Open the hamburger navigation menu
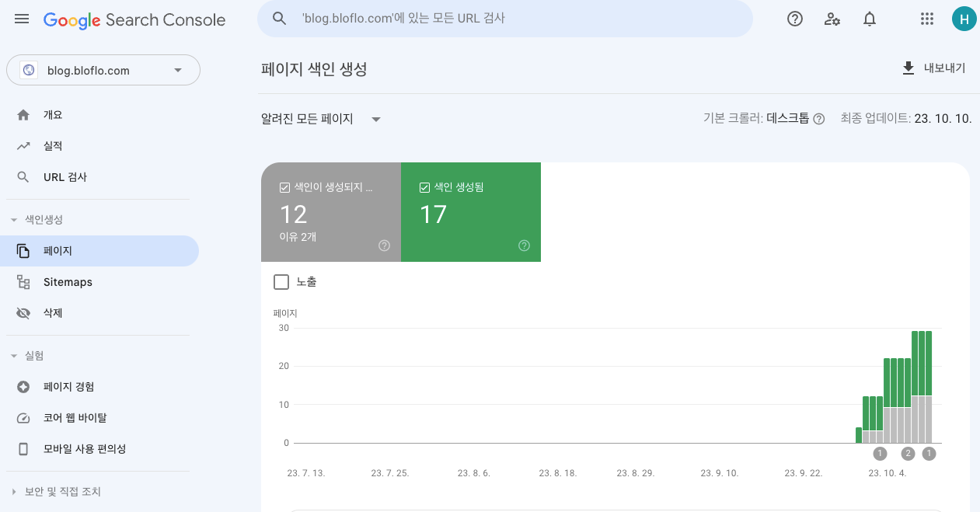 [21, 19]
